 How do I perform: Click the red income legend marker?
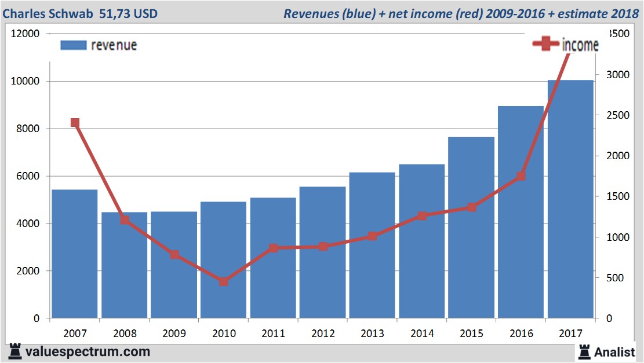click(545, 43)
